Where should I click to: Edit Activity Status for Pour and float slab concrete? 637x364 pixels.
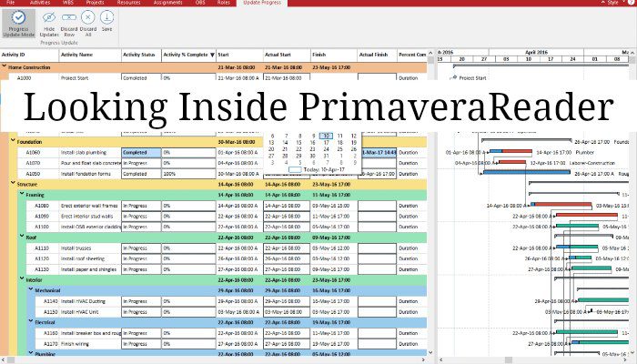pos(141,163)
